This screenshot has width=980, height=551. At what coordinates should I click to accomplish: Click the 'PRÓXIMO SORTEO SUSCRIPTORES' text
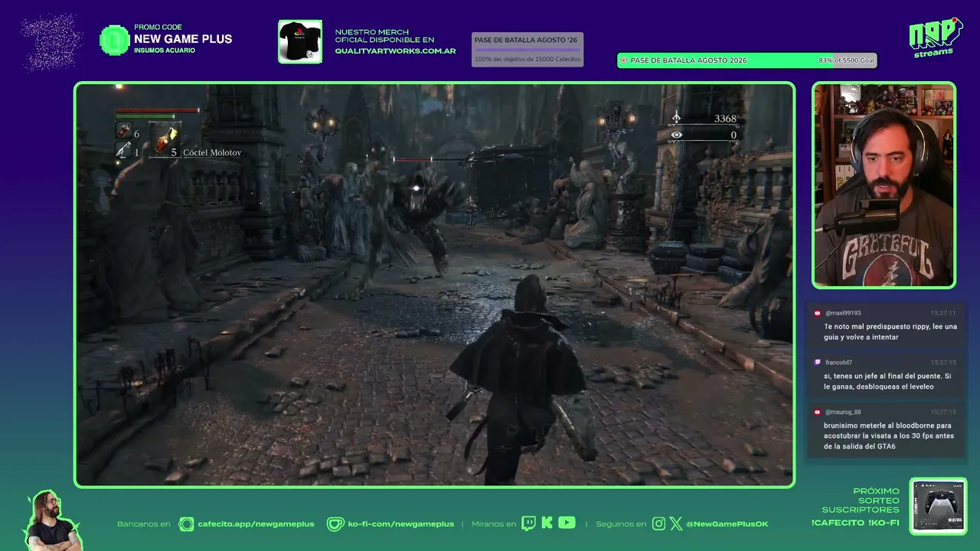point(861,500)
